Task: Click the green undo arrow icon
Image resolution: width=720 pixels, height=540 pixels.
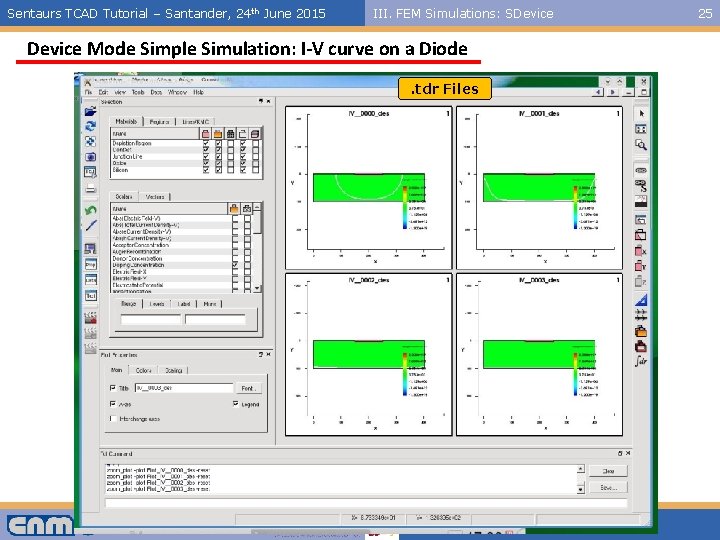Action: pyautogui.click(x=90, y=210)
